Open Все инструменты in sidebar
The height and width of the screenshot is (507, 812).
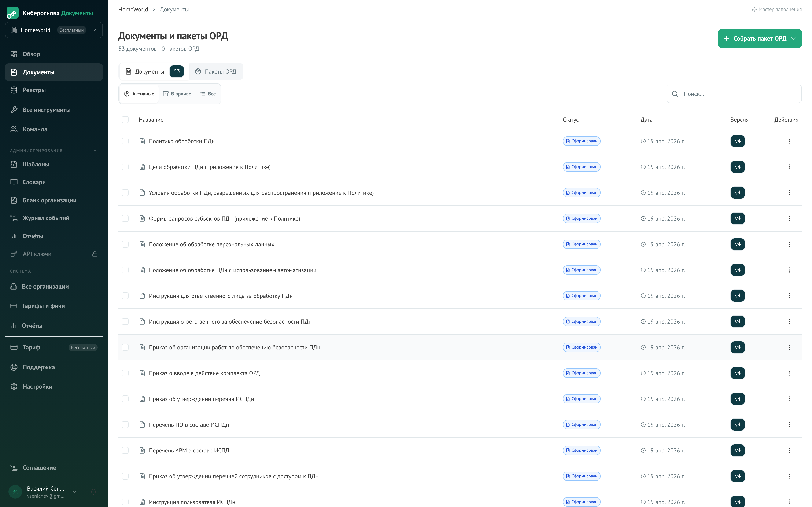(46, 110)
